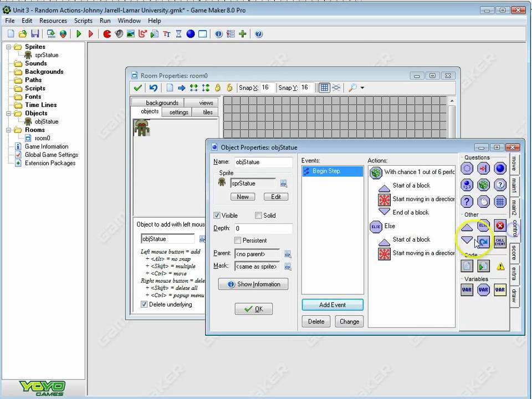Viewport: 532px width, 399px height.
Task: Open Game Information from toolbar icon
Action: coord(219,34)
